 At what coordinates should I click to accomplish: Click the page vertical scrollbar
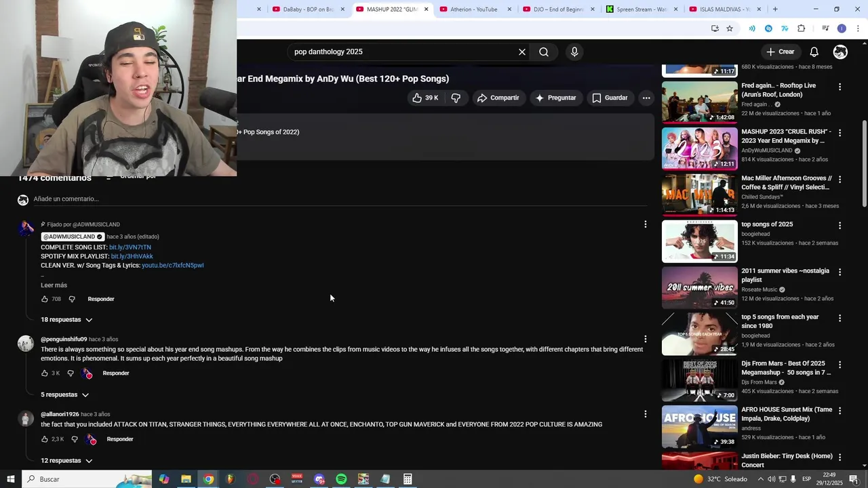[864, 164]
